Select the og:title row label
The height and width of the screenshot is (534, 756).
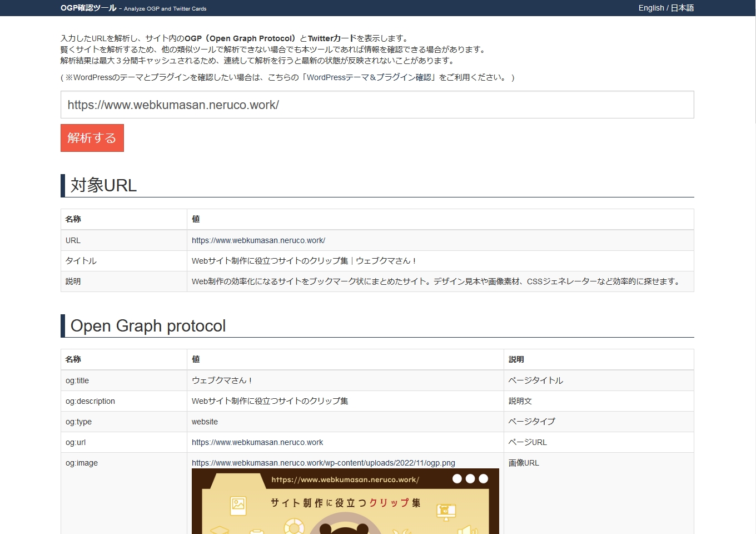click(77, 380)
